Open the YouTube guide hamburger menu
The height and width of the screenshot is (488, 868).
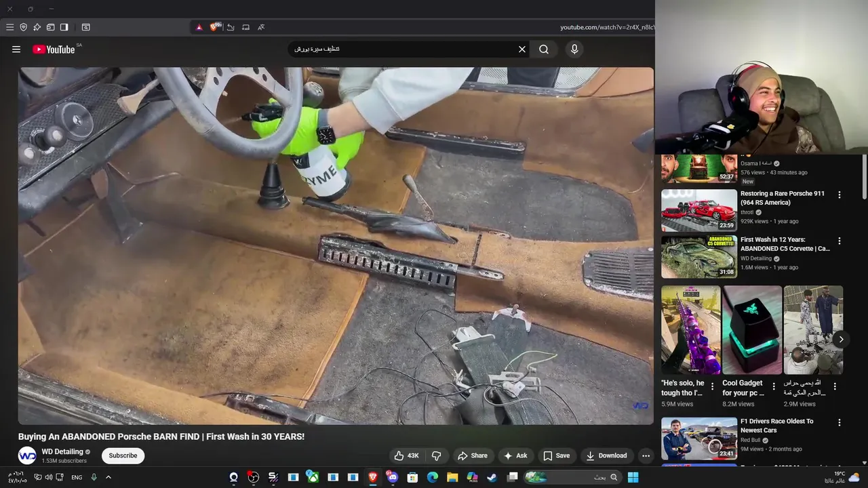pyautogui.click(x=16, y=49)
